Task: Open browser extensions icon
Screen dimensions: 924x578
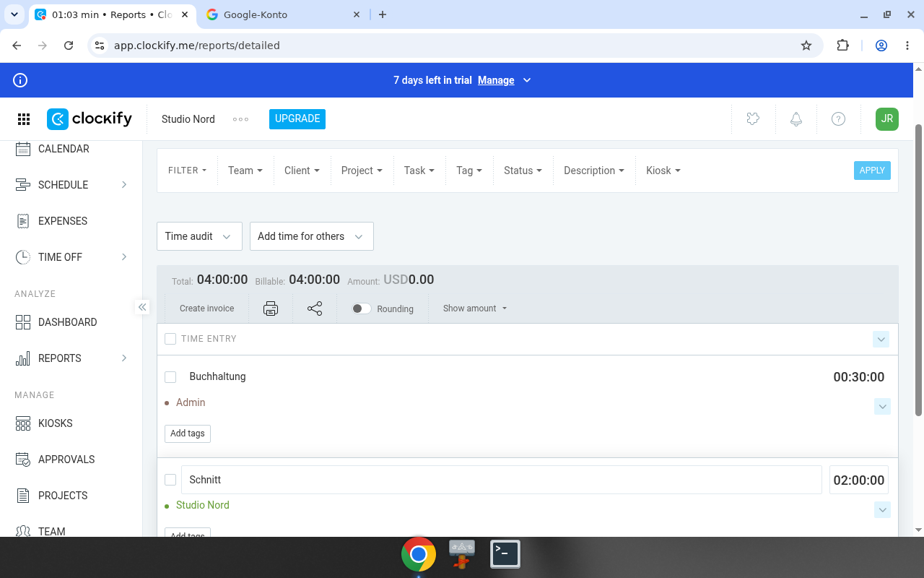Action: pyautogui.click(x=842, y=46)
